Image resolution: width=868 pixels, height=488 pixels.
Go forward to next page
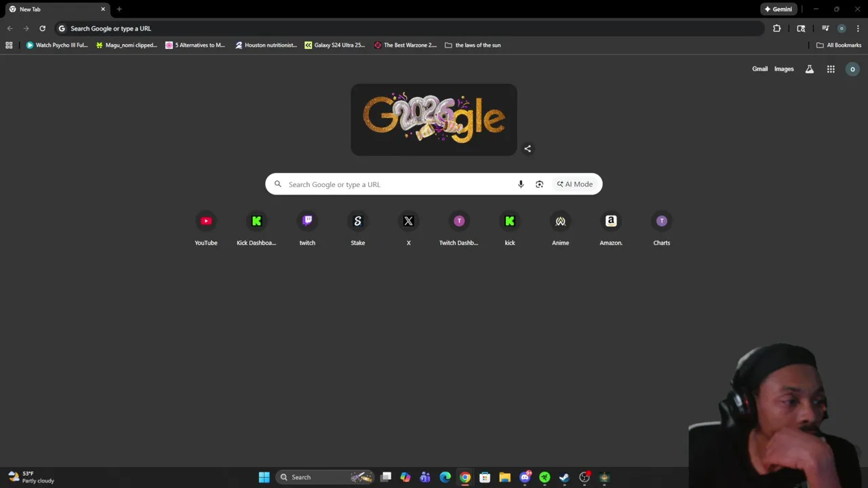point(26,28)
